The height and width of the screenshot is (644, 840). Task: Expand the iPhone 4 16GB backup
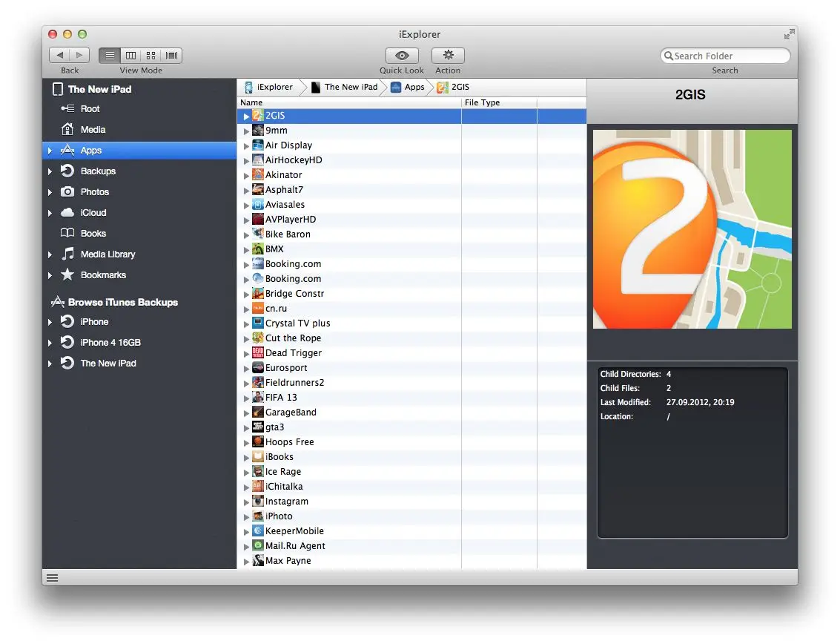(x=49, y=343)
